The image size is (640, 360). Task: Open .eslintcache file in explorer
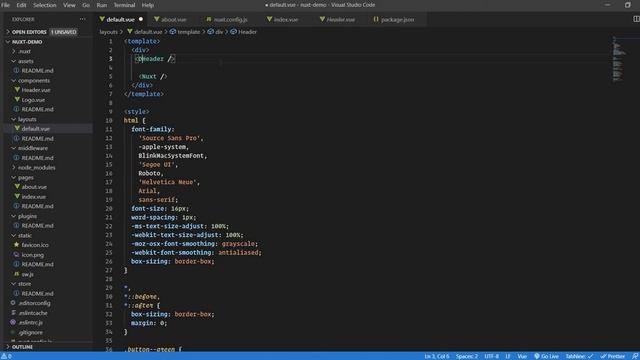[x=33, y=313]
